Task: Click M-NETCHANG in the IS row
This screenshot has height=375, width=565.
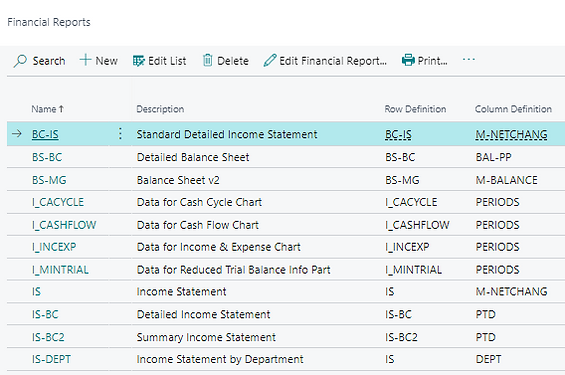Action: click(511, 292)
